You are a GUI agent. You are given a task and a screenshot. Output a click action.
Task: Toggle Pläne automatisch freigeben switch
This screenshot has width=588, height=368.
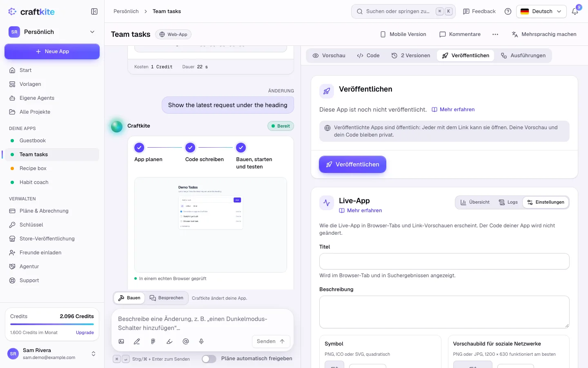tap(209, 359)
